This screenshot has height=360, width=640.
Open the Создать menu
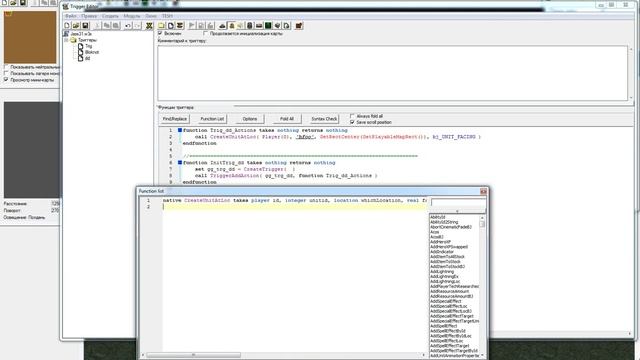click(110, 16)
